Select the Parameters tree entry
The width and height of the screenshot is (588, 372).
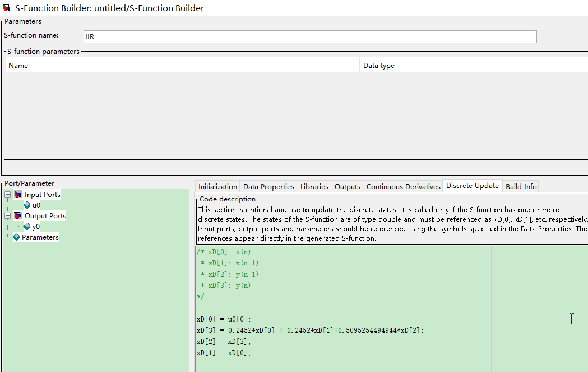[x=40, y=237]
